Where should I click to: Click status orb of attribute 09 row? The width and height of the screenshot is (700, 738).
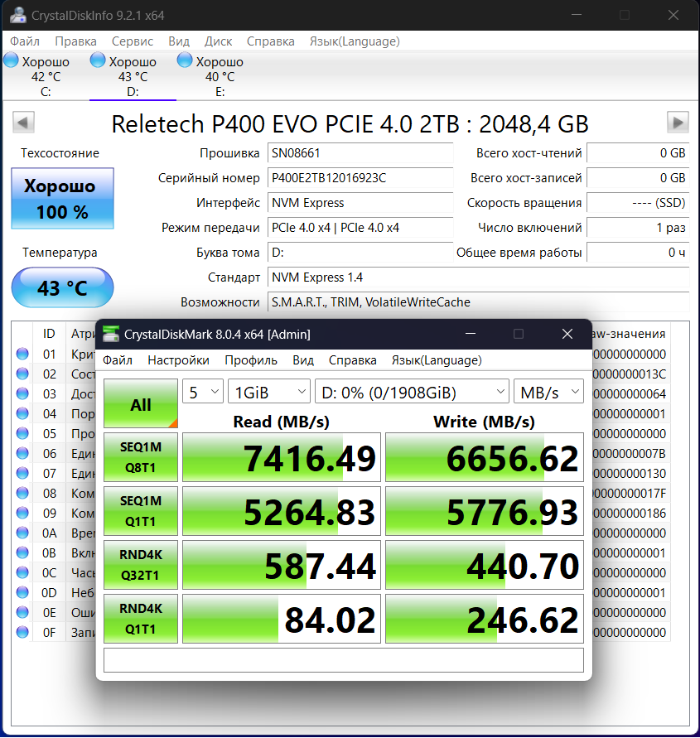(22, 513)
